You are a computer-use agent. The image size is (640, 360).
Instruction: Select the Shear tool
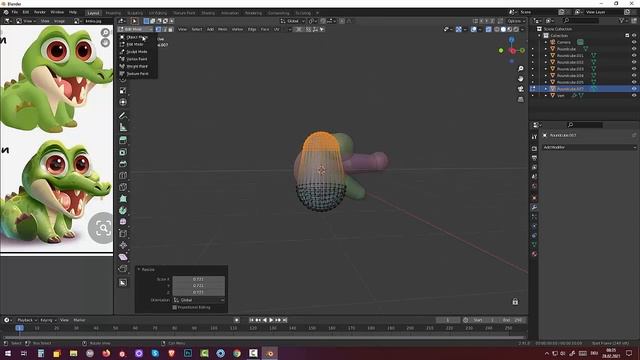(x=123, y=257)
